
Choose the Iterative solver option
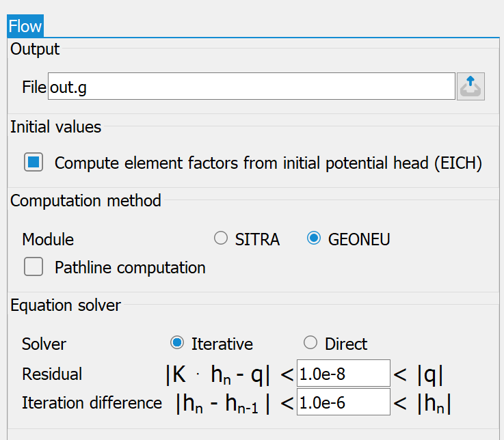tap(177, 343)
